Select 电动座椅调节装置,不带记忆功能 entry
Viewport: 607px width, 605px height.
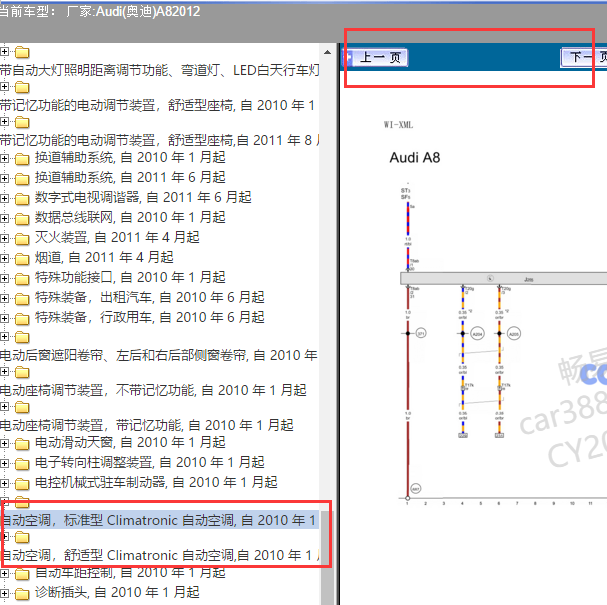153,391
